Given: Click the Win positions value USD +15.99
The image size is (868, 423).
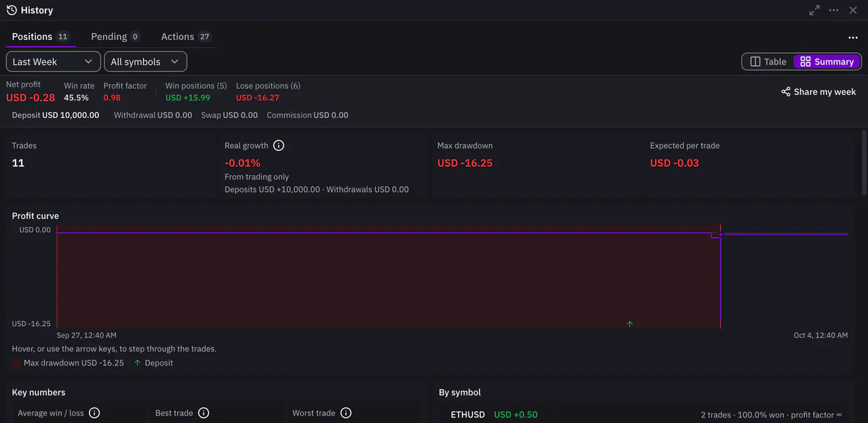Looking at the screenshot, I should point(188,98).
